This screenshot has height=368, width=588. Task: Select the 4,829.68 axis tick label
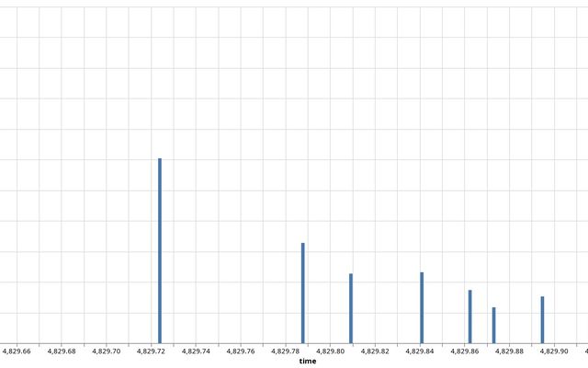click(x=62, y=351)
